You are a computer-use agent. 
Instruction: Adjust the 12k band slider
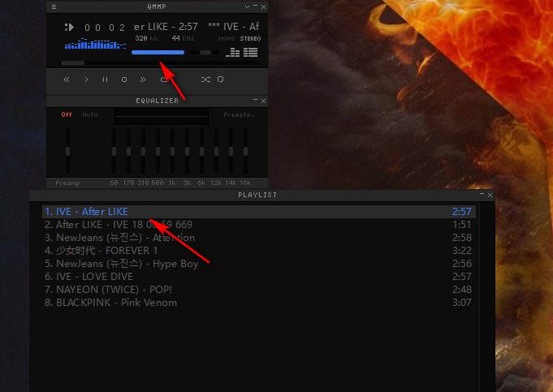click(x=216, y=151)
